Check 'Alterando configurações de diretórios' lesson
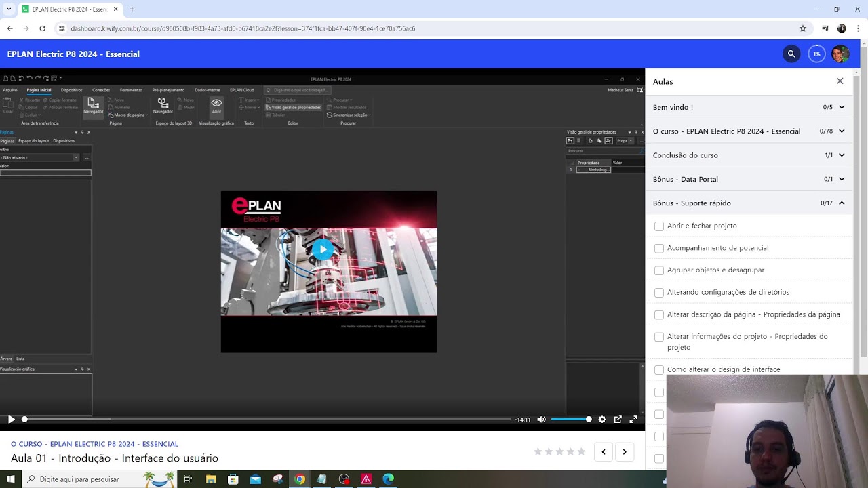868x488 pixels. coord(659,293)
